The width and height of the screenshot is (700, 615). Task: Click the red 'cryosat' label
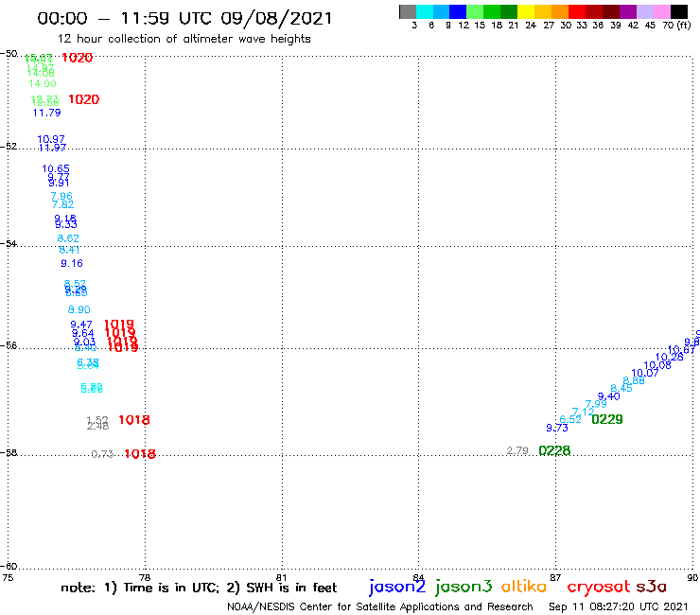(599, 588)
